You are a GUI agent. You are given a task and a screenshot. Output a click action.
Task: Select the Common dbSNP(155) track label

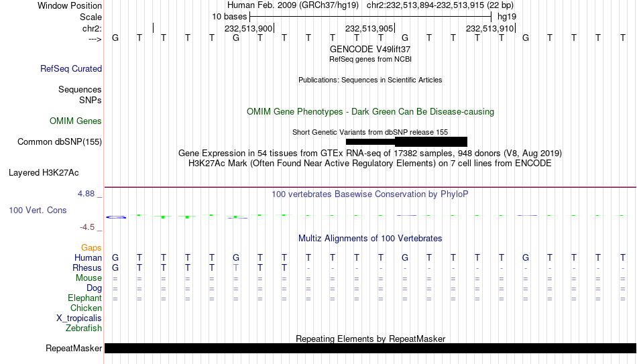coord(59,142)
